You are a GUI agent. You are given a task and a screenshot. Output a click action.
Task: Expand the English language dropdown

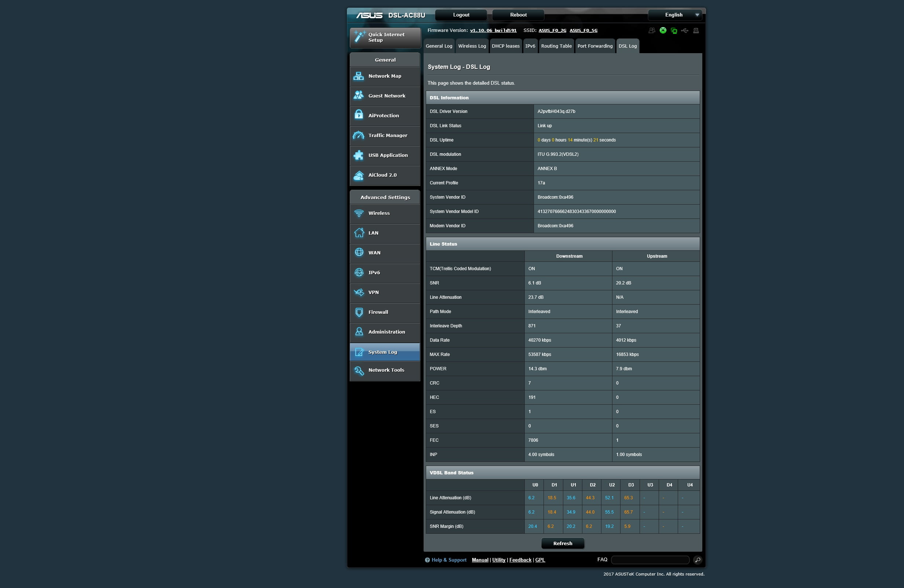[x=674, y=15]
